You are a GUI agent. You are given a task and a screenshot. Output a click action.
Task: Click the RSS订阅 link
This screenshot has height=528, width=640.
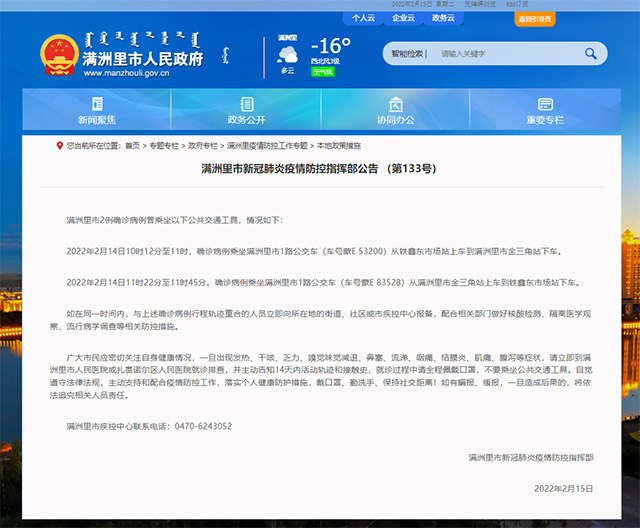(x=518, y=4)
